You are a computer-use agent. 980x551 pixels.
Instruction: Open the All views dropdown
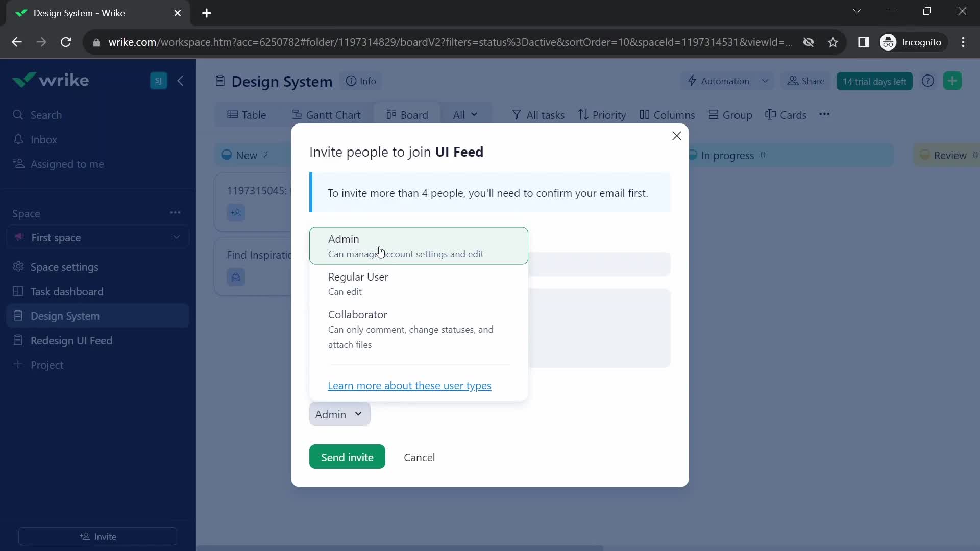465,115
